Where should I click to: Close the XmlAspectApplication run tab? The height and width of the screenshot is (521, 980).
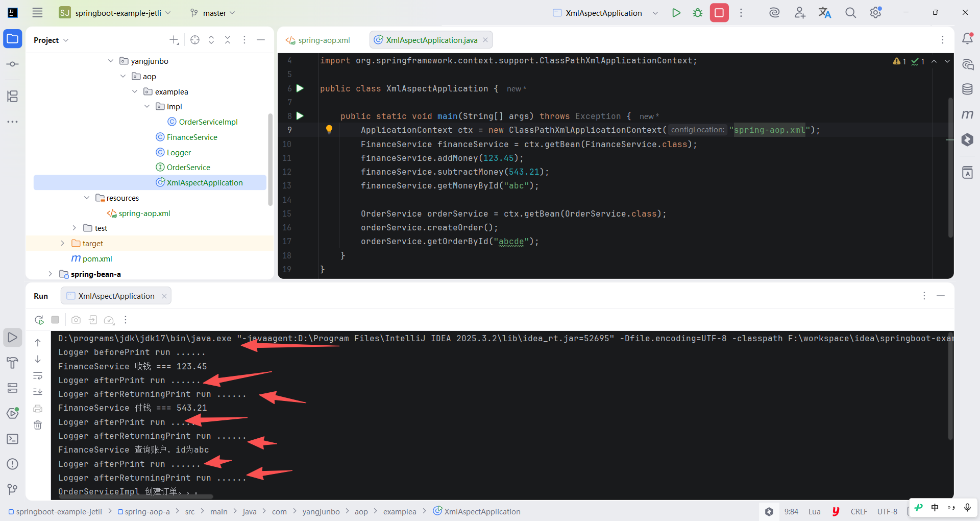[x=164, y=296]
